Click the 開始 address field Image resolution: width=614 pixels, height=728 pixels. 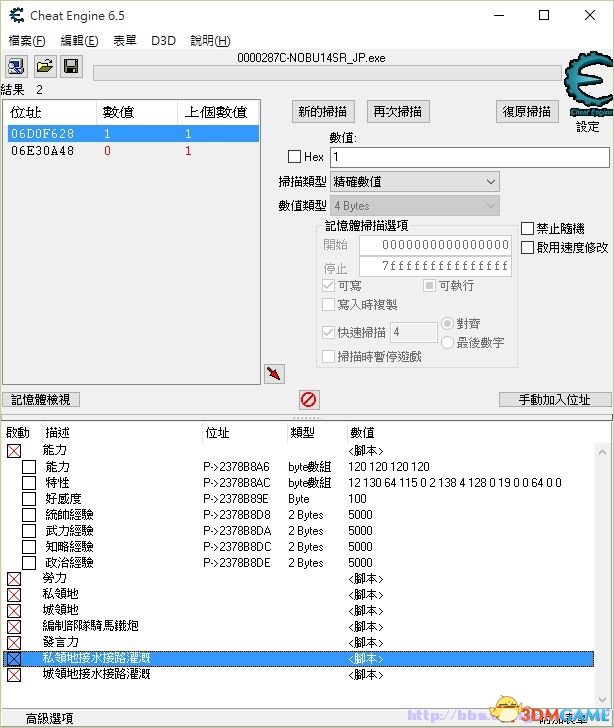click(x=435, y=245)
